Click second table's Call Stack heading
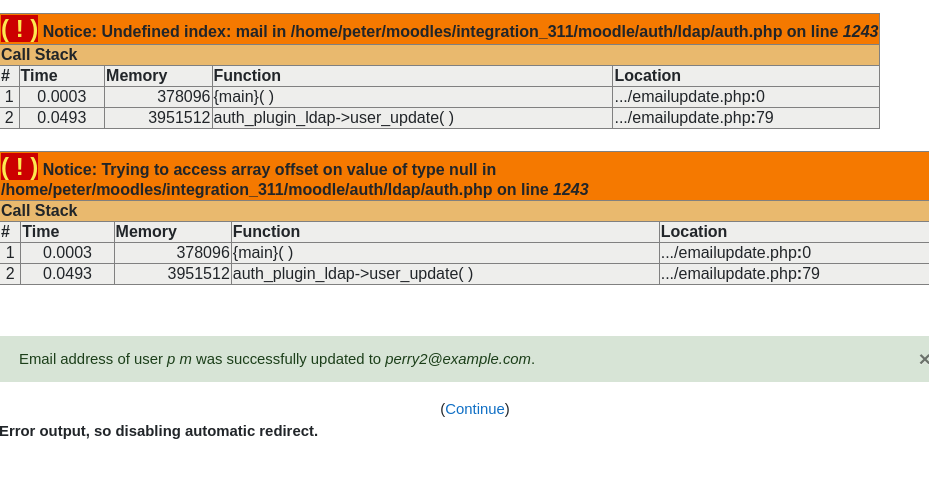 (39, 211)
